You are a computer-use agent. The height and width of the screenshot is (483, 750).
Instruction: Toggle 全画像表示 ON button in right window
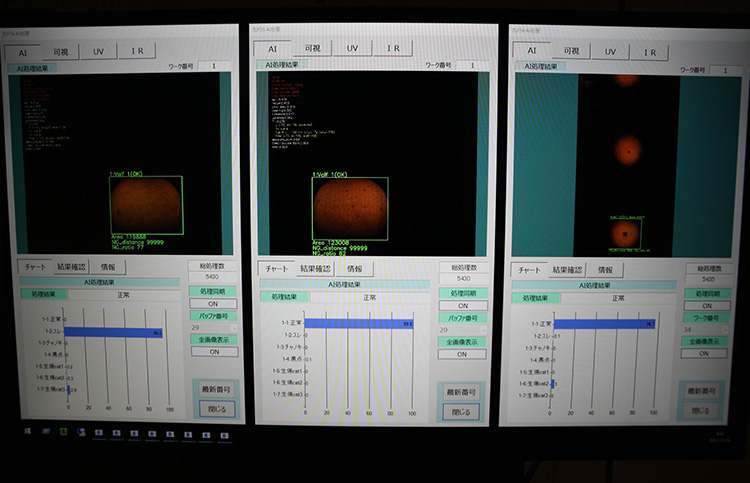coord(704,353)
